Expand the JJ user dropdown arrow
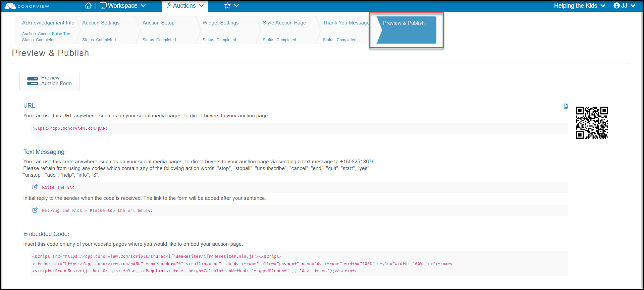The height and width of the screenshot is (290, 644). click(x=633, y=6)
